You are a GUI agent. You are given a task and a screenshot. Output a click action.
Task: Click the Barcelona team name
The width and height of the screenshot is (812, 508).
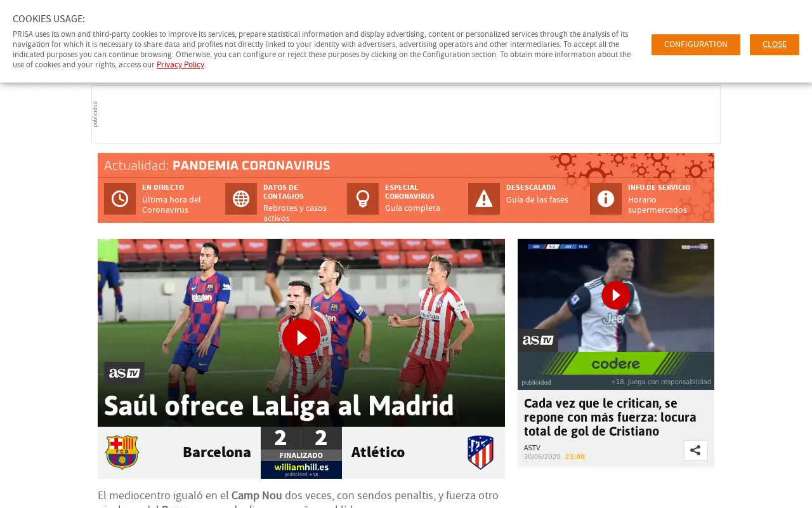pos(217,452)
